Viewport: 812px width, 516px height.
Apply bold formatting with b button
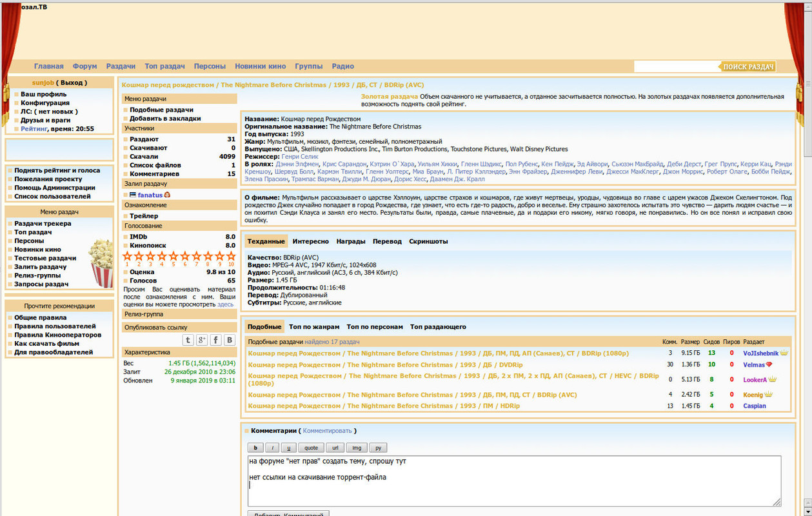255,448
